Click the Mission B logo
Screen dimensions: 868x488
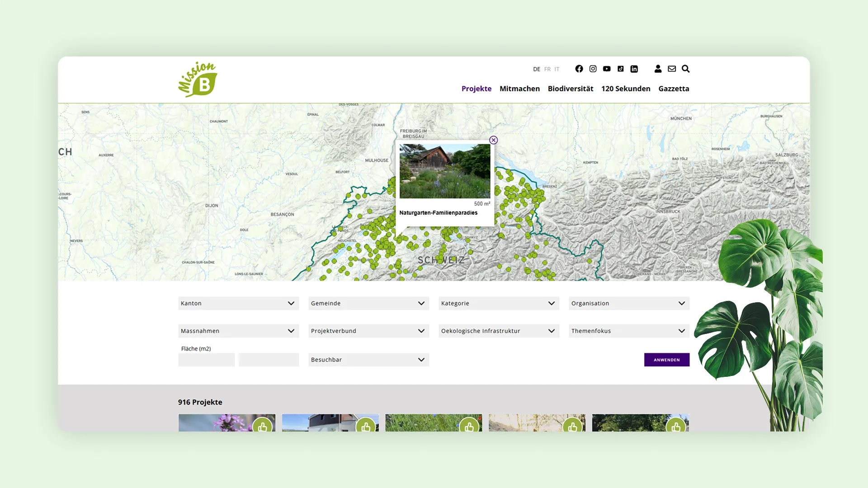tap(198, 80)
